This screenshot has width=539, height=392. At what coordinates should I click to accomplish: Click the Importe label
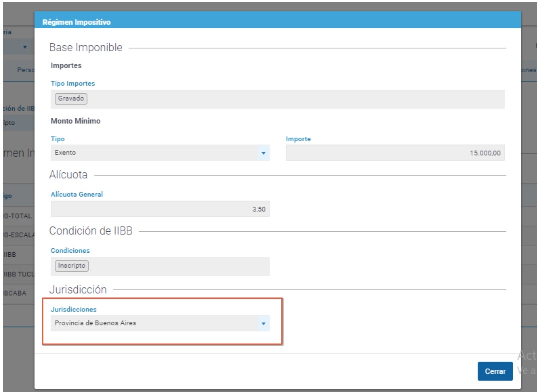[298, 139]
